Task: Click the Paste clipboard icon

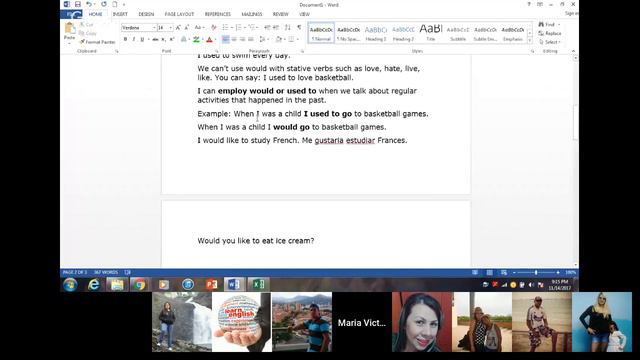Action: tap(69, 29)
